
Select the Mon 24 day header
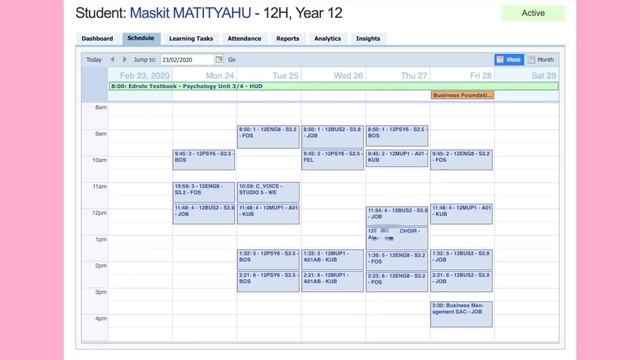pos(220,76)
